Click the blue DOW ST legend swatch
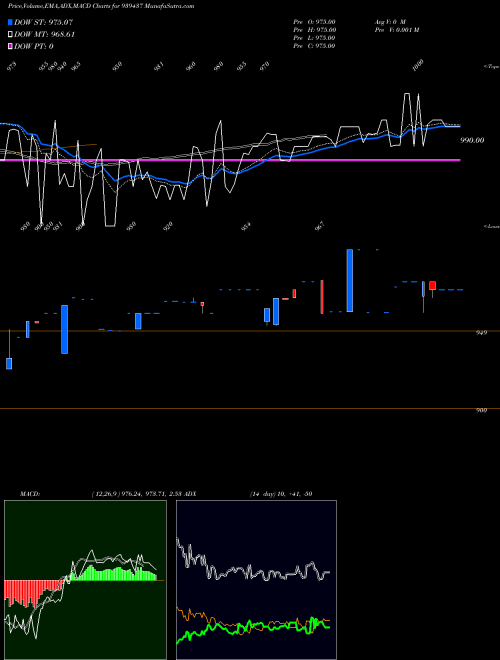The width and height of the screenshot is (500, 660). [10, 22]
